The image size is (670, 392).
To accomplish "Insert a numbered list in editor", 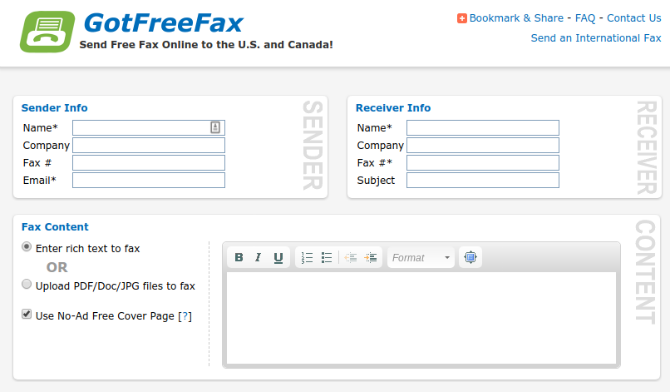I will [307, 257].
